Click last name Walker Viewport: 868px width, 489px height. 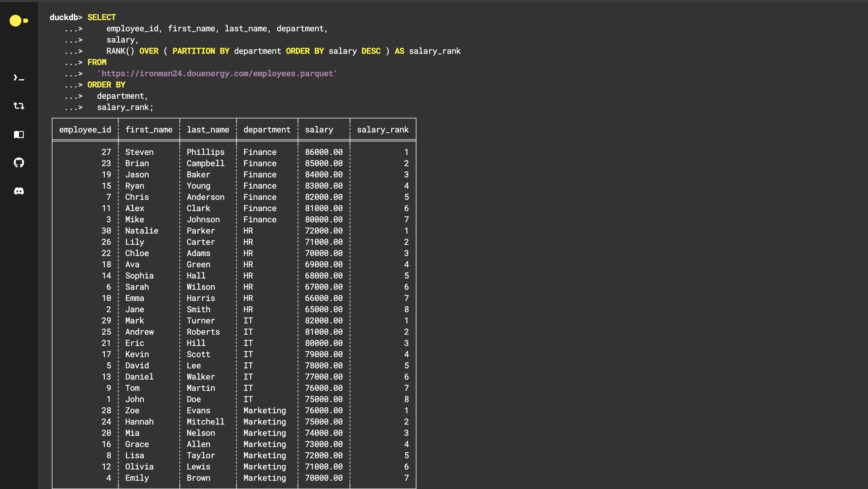click(201, 377)
